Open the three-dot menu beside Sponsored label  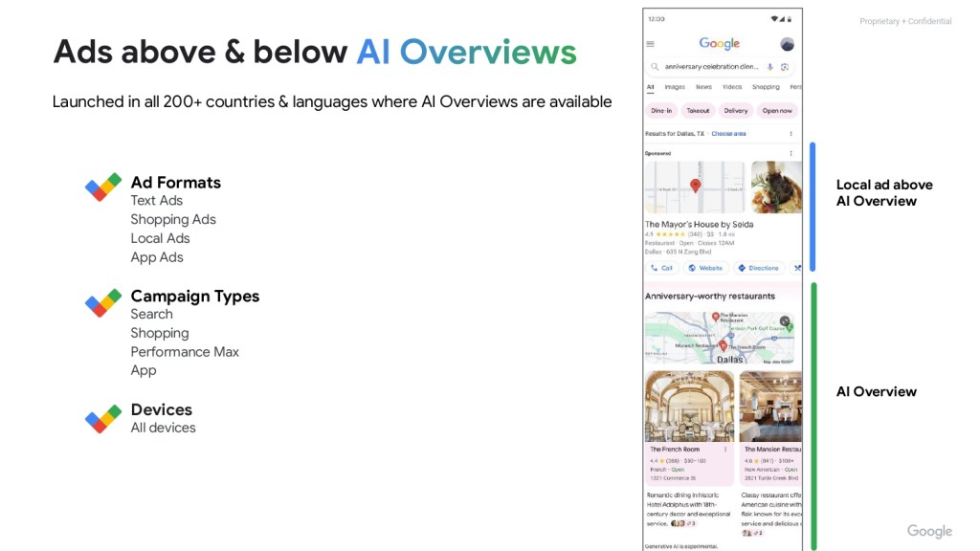click(x=791, y=153)
